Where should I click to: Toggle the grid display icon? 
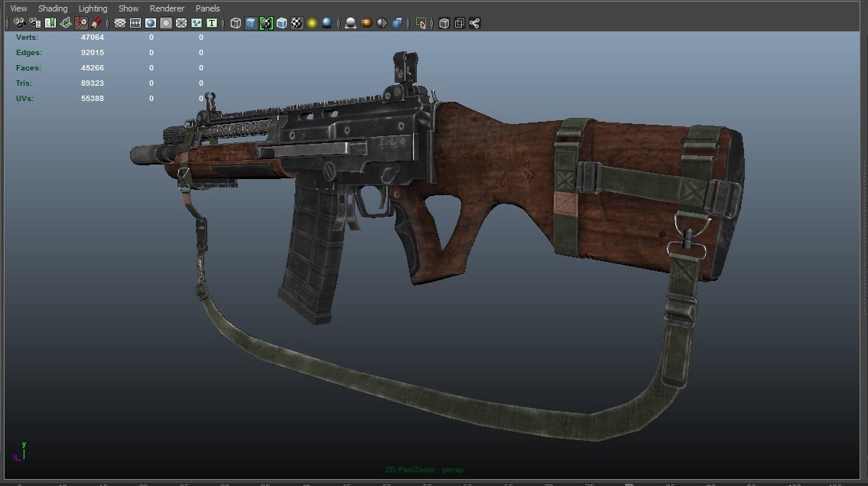point(119,23)
